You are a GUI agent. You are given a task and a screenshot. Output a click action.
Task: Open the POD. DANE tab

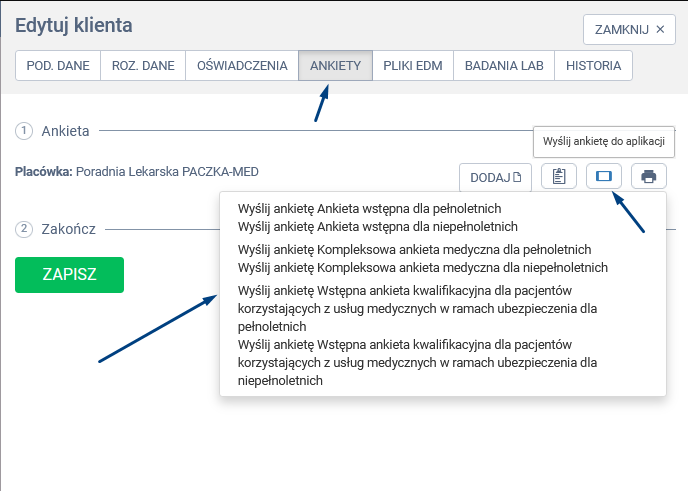[x=58, y=66]
